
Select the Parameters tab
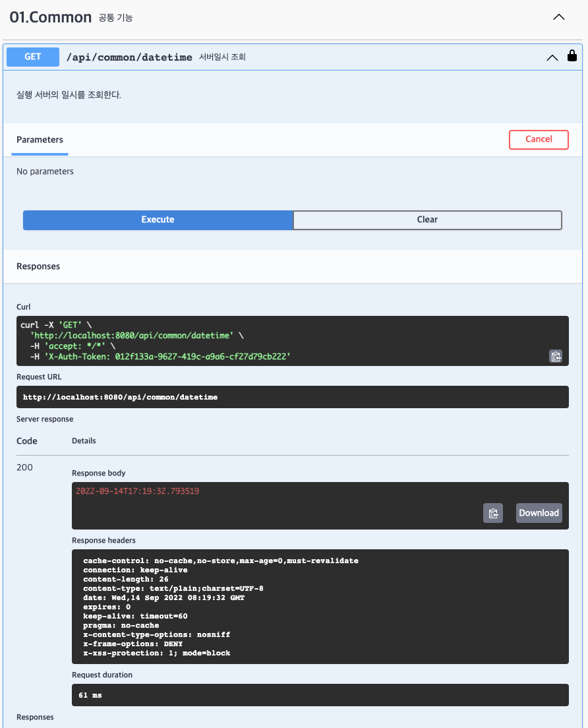[40, 140]
